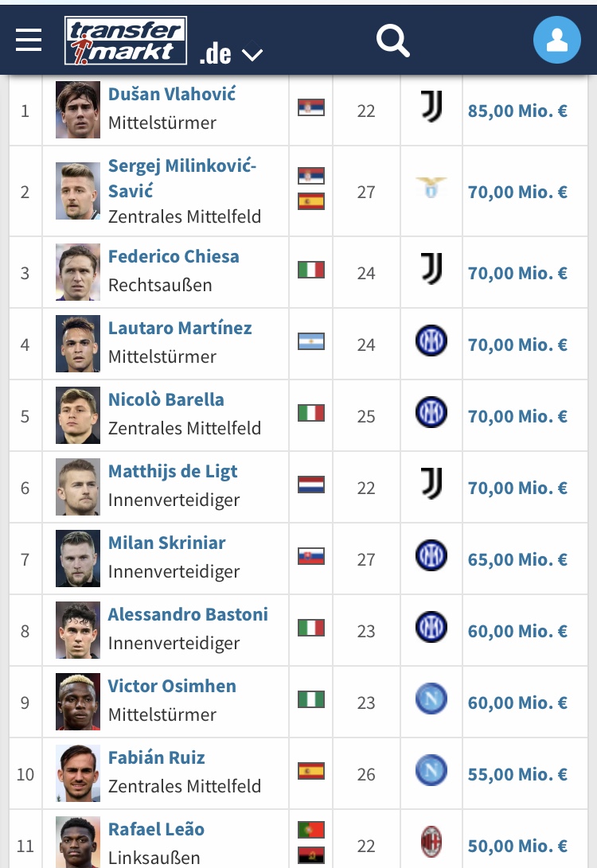Screen dimensions: 597x868
Task: Open Sergej Milinković-Savić player page
Action: [x=182, y=178]
